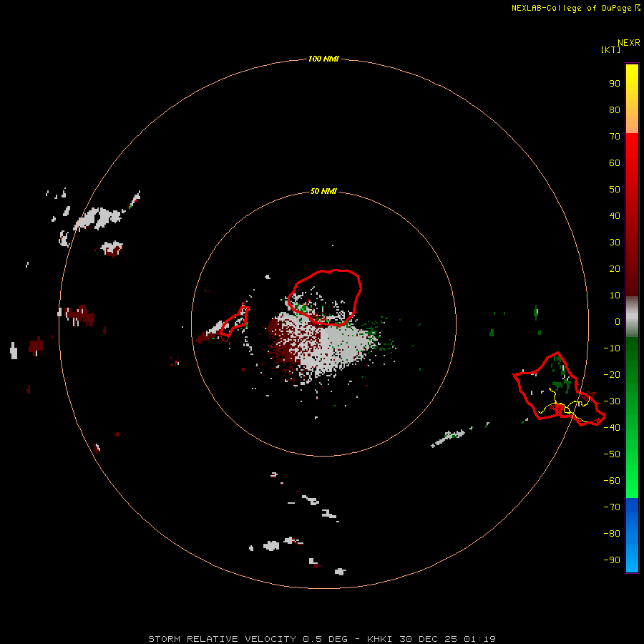Click the small red outlined polygon west of center
This screenshot has height=644, width=644.
[235, 323]
